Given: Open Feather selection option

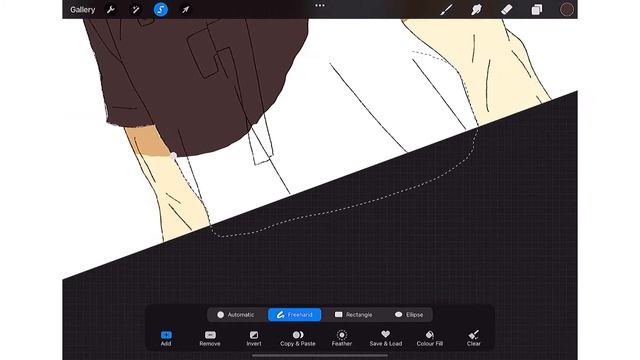Looking at the screenshot, I should (x=342, y=338).
